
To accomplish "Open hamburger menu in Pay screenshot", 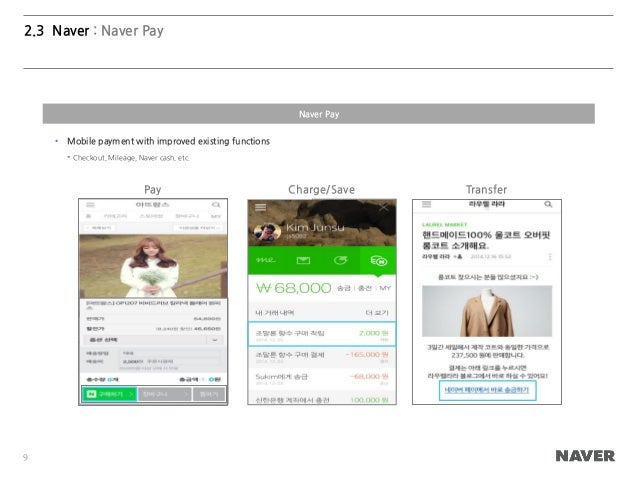I will [90, 205].
